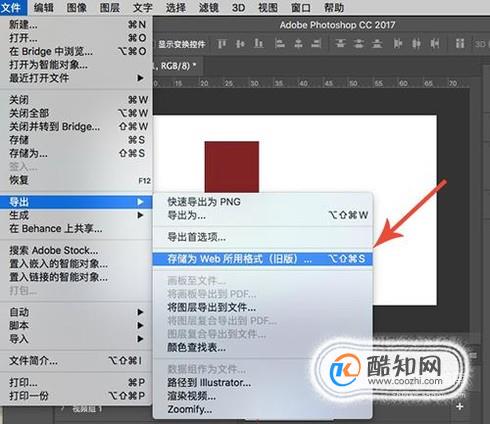
Task: Click the Distribute left edges icon
Action: [398, 44]
